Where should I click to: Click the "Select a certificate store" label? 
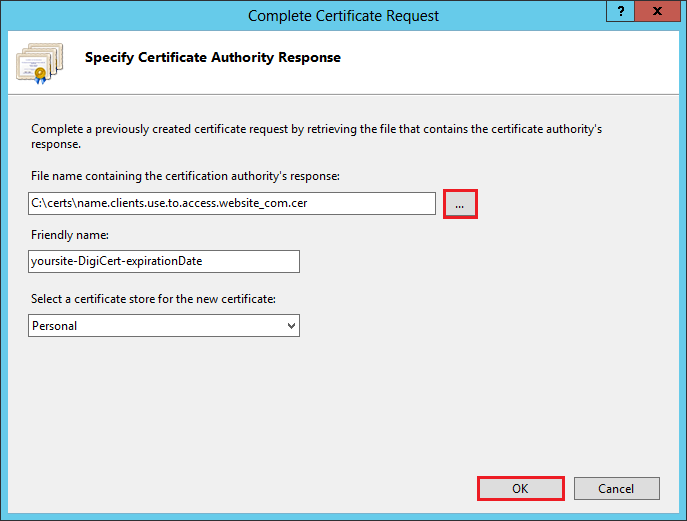(152, 299)
